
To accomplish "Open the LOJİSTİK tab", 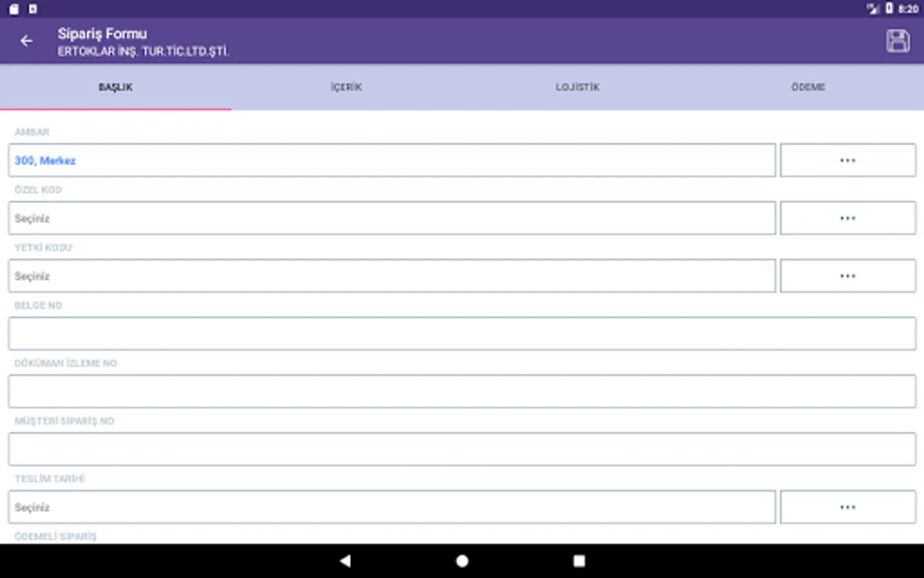I will [x=577, y=87].
